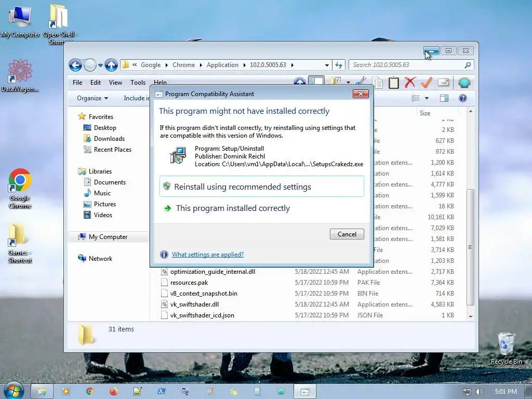Select My Computer in the navigation pane
The width and height of the screenshot is (532, 399).
tap(108, 237)
